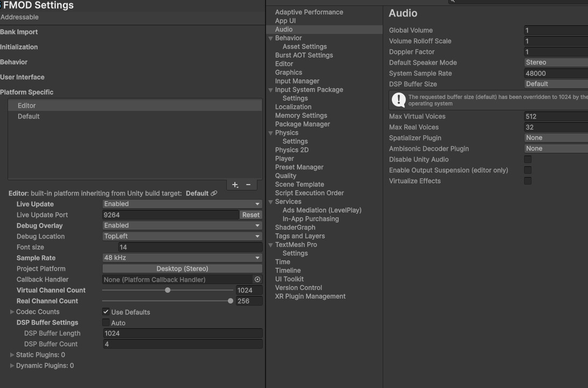Select Default in the platform list
The height and width of the screenshot is (388, 588).
click(x=28, y=116)
